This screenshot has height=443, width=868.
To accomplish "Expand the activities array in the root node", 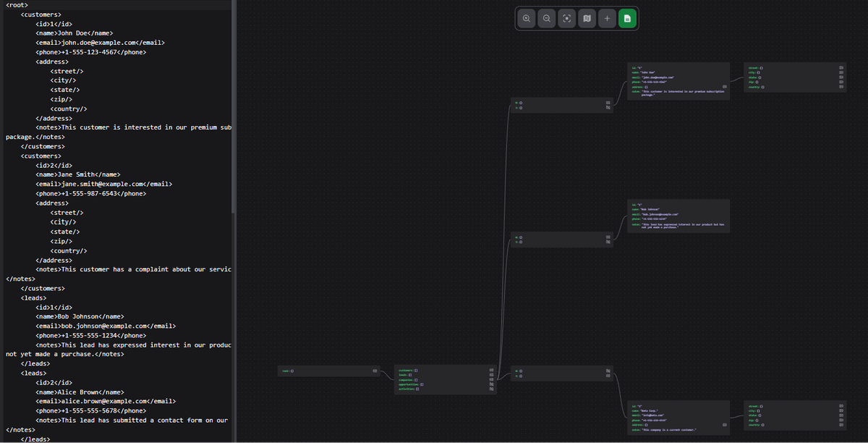I will [491, 389].
